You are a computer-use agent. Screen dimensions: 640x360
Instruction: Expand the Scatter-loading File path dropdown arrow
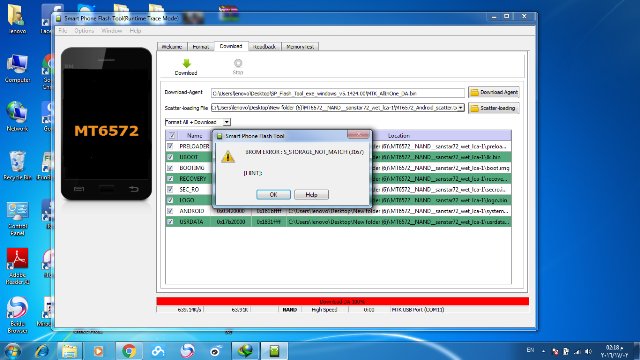(461, 108)
